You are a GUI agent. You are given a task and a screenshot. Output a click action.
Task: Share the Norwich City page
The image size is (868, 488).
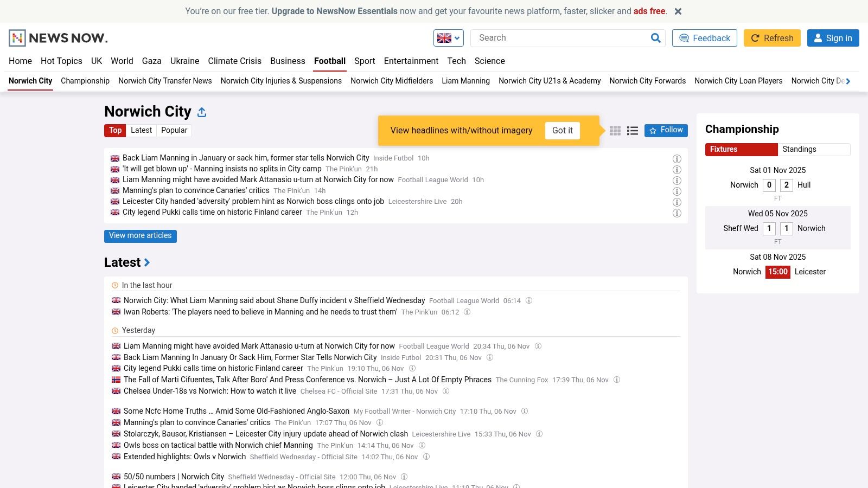click(x=202, y=112)
